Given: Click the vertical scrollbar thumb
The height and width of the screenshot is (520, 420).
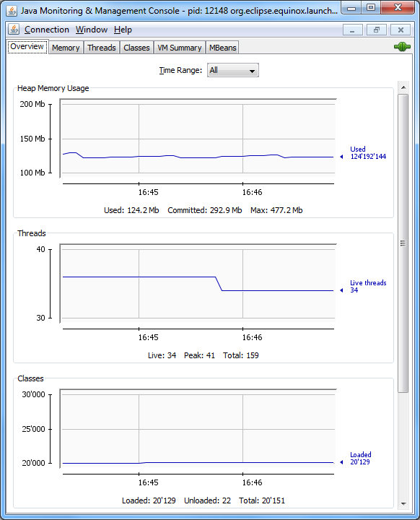Looking at the screenshot, I should pos(403,243).
